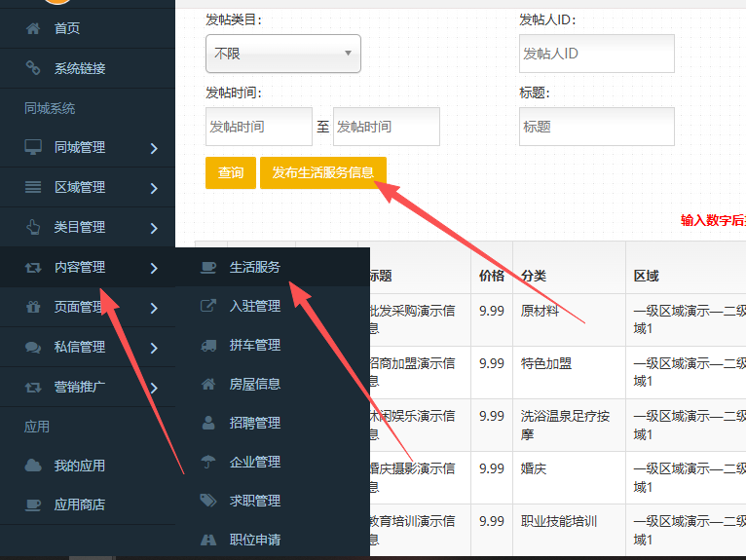Open 房屋信息 from the submenu
Viewport: 746px width, 560px height.
pos(255,384)
